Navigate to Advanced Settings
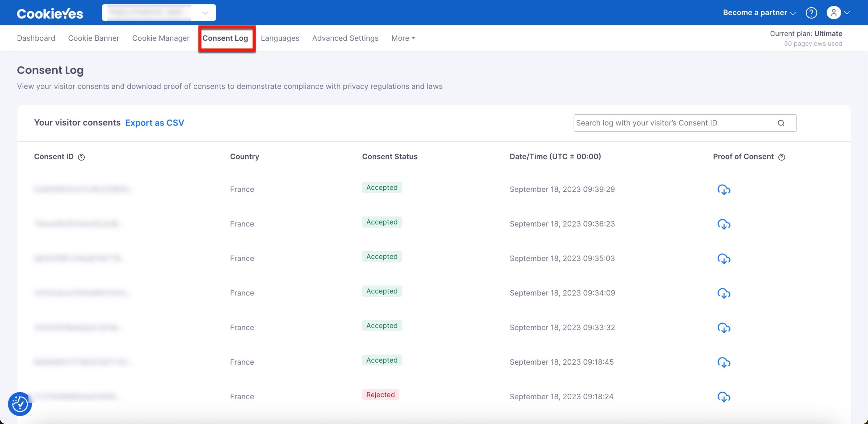The width and height of the screenshot is (868, 424). [x=345, y=38]
